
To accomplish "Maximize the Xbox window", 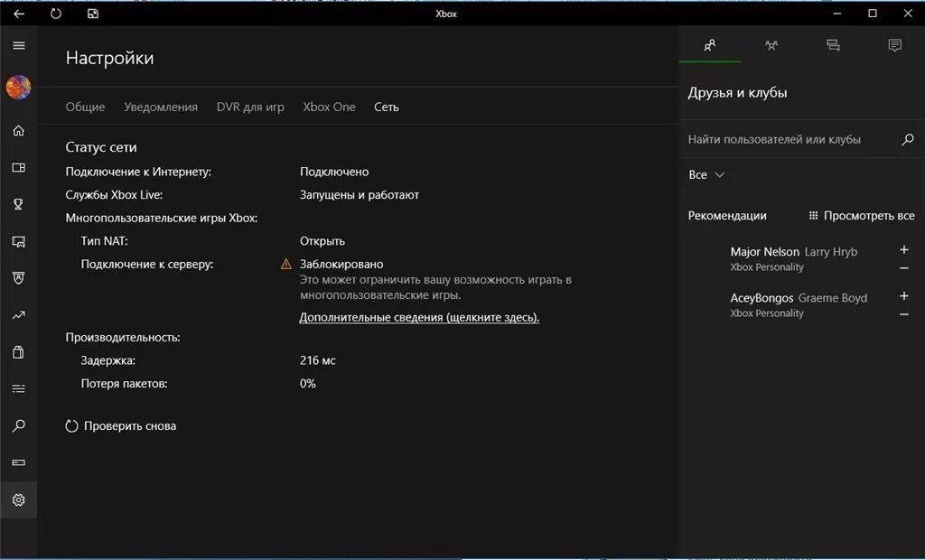I will click(x=873, y=13).
